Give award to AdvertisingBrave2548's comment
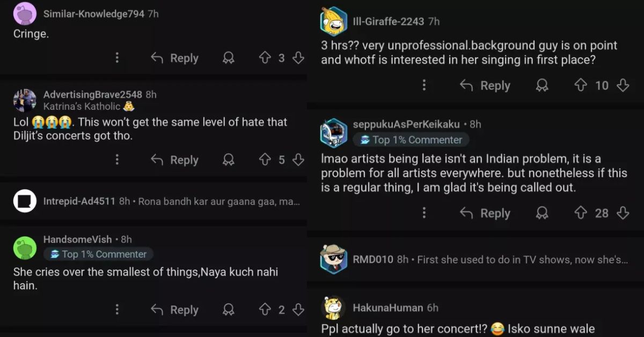The width and height of the screenshot is (644, 337). pos(229,160)
